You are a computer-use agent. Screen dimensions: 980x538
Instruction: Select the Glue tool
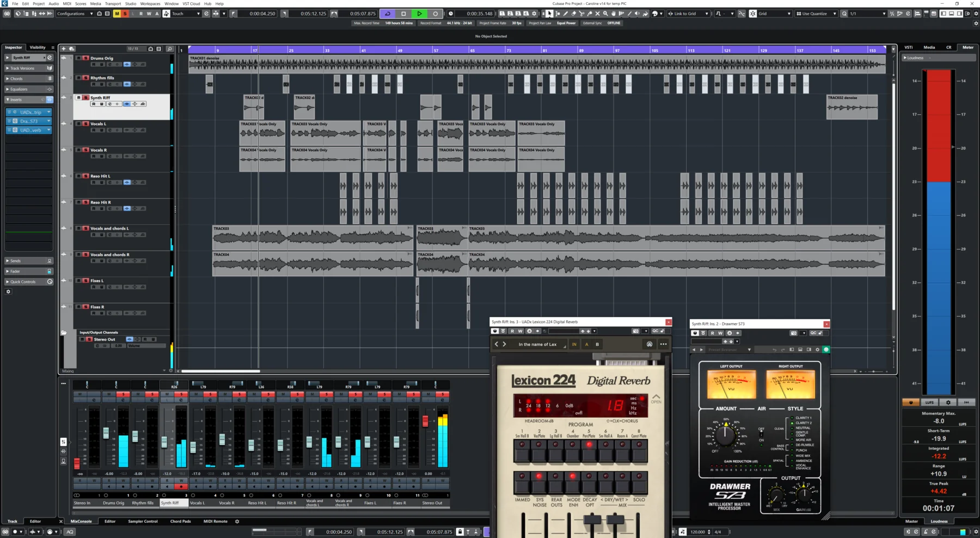point(590,14)
